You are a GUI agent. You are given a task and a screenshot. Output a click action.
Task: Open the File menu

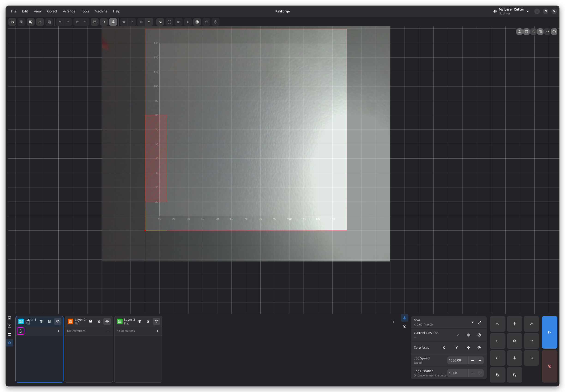[14, 11]
